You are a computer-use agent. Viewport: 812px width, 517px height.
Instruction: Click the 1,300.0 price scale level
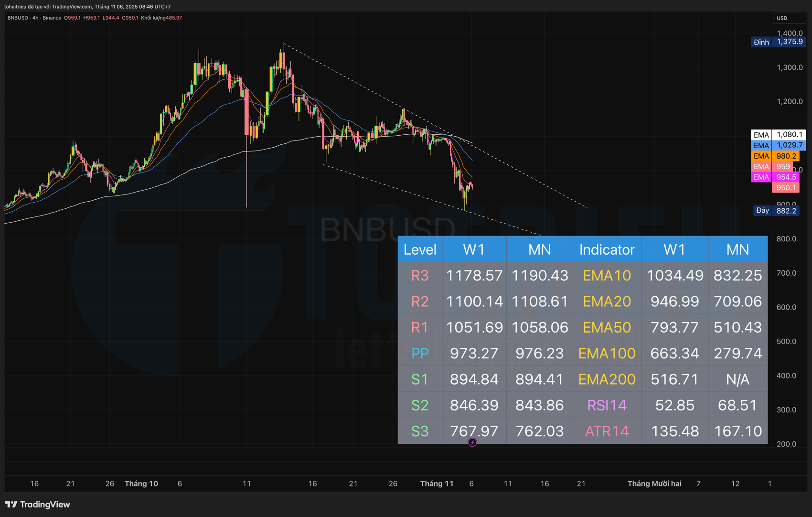[789, 67]
